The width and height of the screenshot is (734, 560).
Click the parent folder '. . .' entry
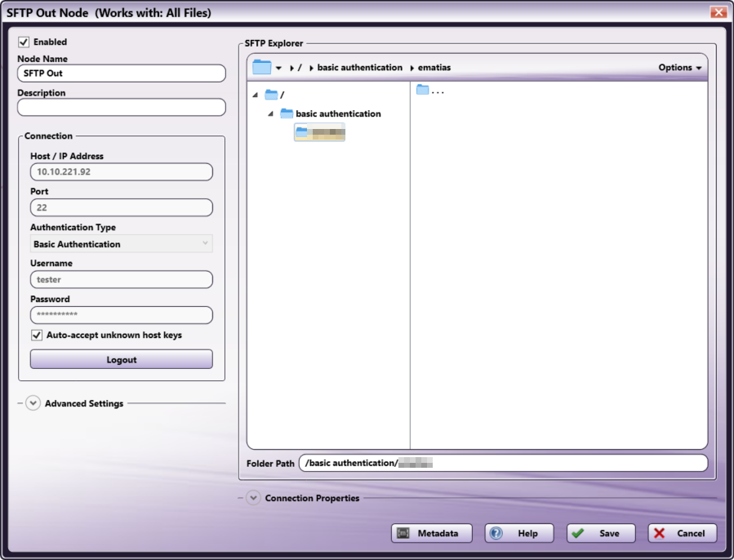point(430,90)
